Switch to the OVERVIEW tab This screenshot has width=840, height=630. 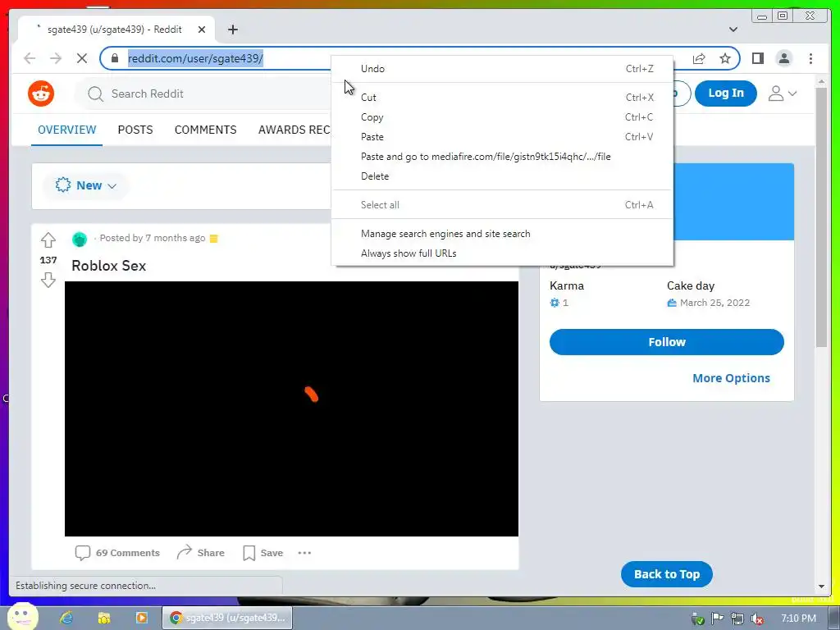click(x=67, y=130)
